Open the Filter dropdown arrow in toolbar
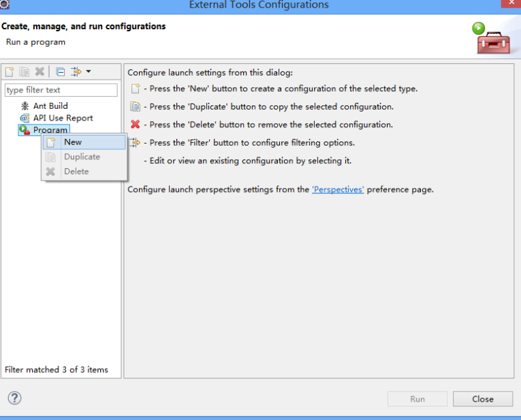 [89, 71]
